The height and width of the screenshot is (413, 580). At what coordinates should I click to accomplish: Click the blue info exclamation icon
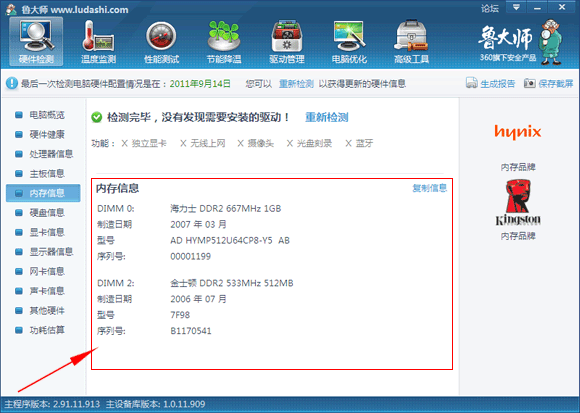11,83
